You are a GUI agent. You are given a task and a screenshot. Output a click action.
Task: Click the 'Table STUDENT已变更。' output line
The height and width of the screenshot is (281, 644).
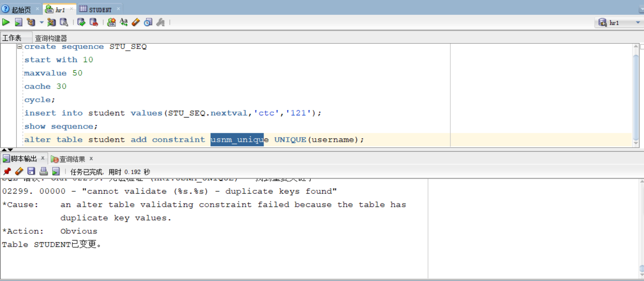(x=52, y=245)
